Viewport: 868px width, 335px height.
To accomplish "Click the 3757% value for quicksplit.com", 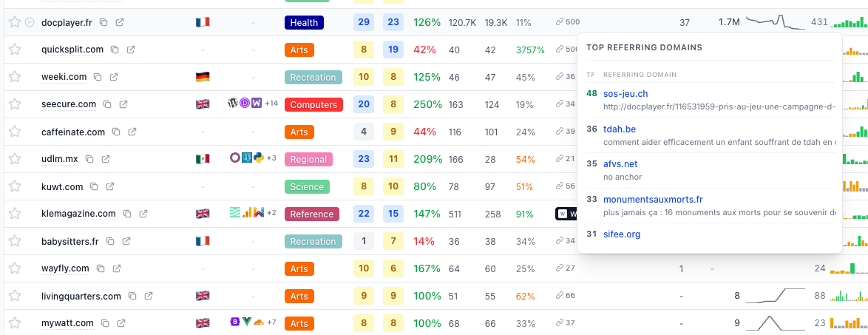I will [x=530, y=50].
